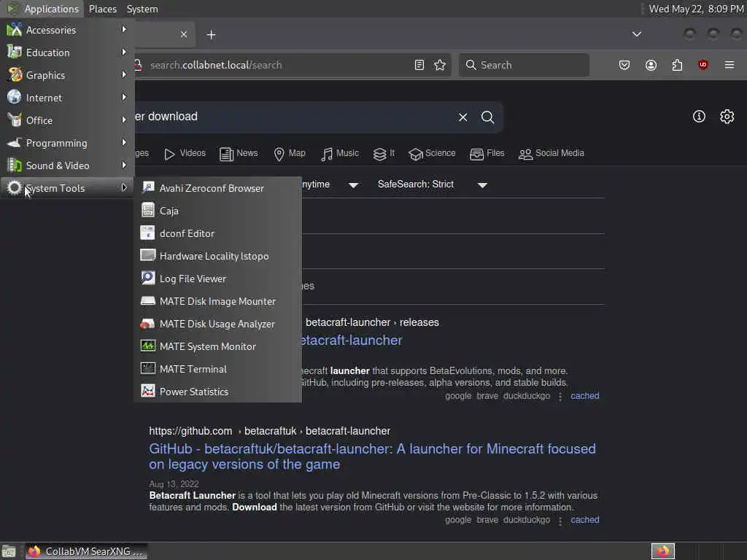Clear the SearXNG search query
This screenshot has height=560, width=747.
pyautogui.click(x=462, y=117)
